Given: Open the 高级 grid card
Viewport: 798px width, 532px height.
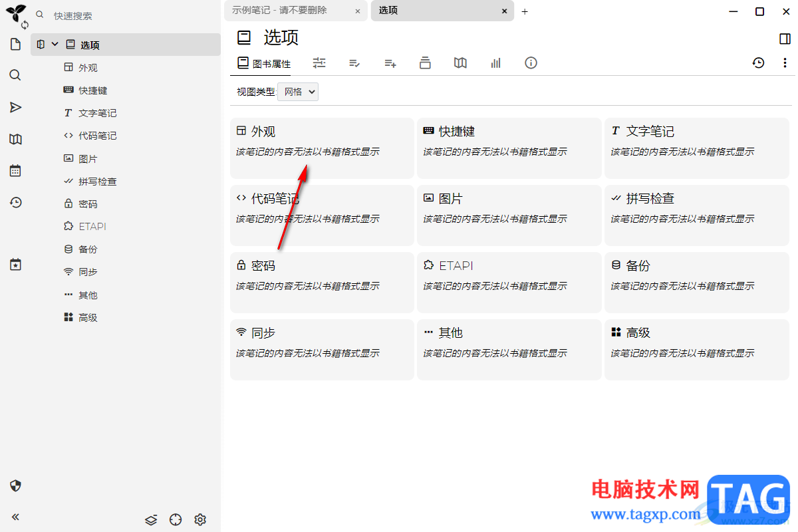Looking at the screenshot, I should click(697, 350).
